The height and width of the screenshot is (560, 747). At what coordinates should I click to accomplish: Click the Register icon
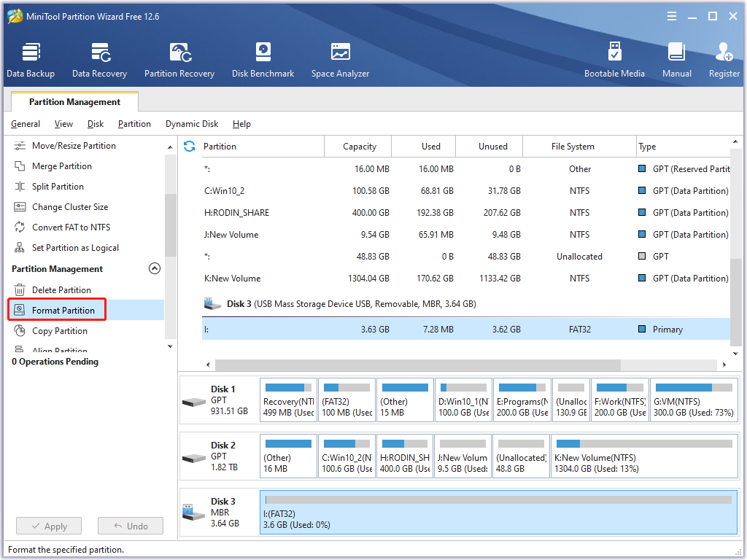pyautogui.click(x=724, y=60)
